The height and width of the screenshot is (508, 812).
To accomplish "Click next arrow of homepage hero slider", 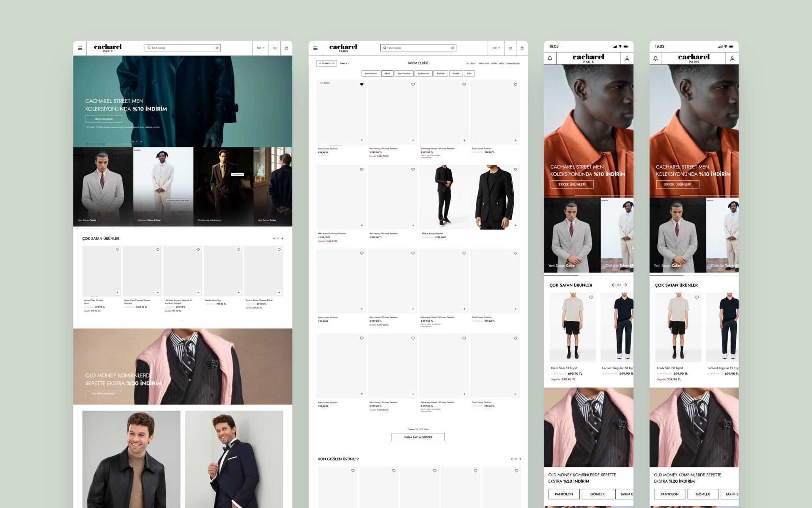I will [141, 141].
